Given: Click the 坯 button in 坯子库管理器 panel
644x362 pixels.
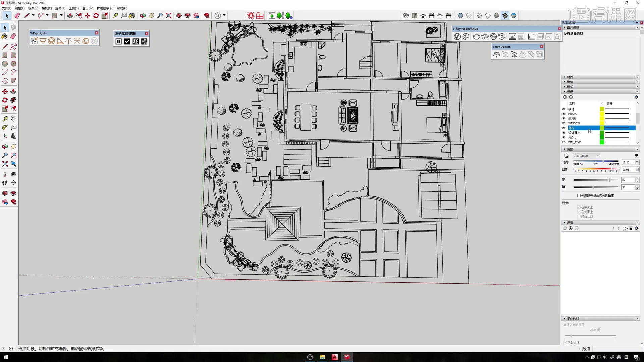Looking at the screenshot, I should point(136,41).
